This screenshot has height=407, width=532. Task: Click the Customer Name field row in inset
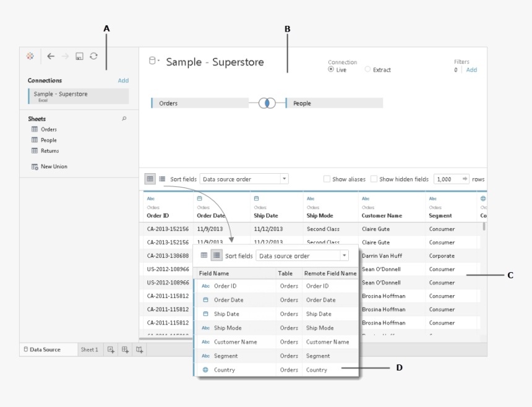click(x=276, y=342)
